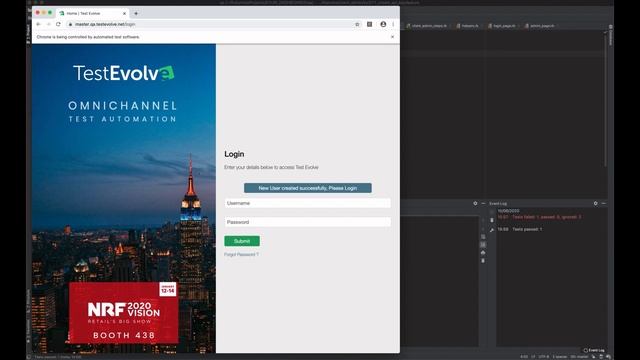The width and height of the screenshot is (640, 360).
Task: Dismiss the automated test software infobar
Action: pyautogui.click(x=393, y=37)
